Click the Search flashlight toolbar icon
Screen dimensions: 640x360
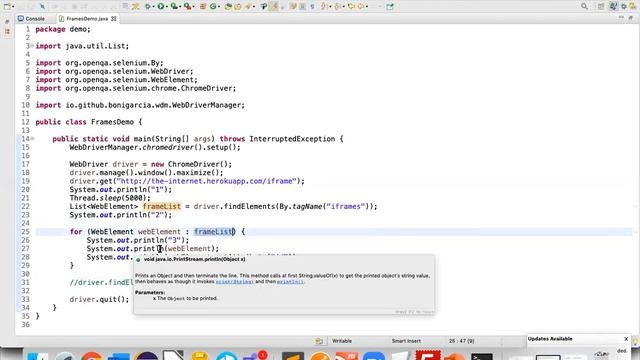tap(248, 7)
